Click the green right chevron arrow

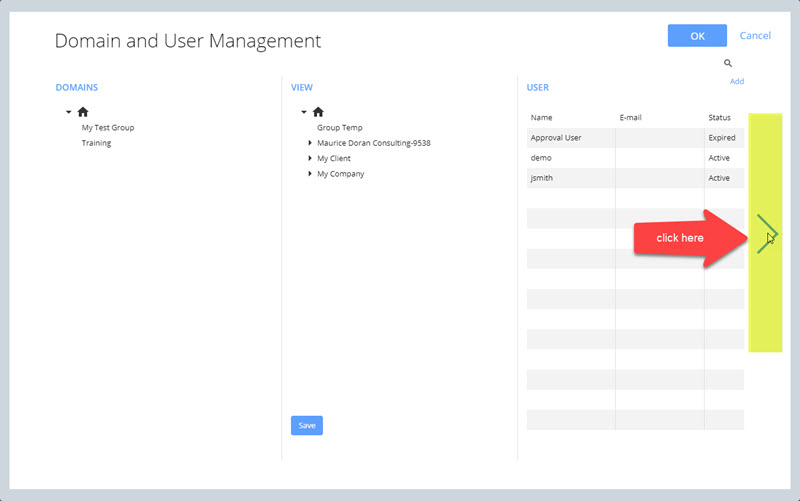(766, 234)
